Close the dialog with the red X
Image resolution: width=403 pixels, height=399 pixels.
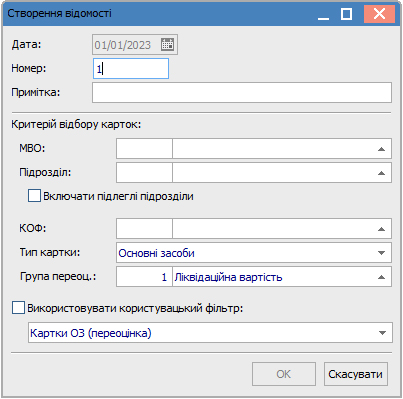tap(379, 14)
